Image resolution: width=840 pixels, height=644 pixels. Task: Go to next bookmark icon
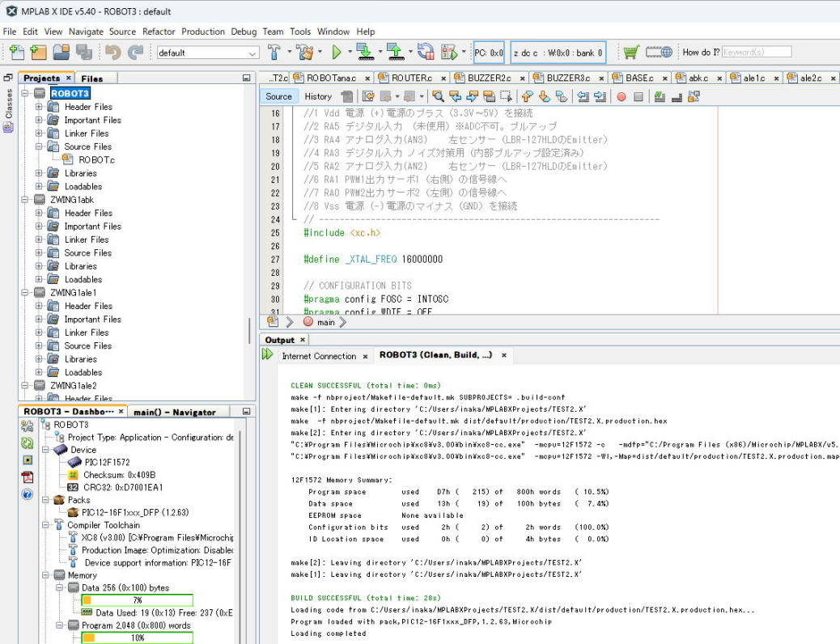pos(545,96)
